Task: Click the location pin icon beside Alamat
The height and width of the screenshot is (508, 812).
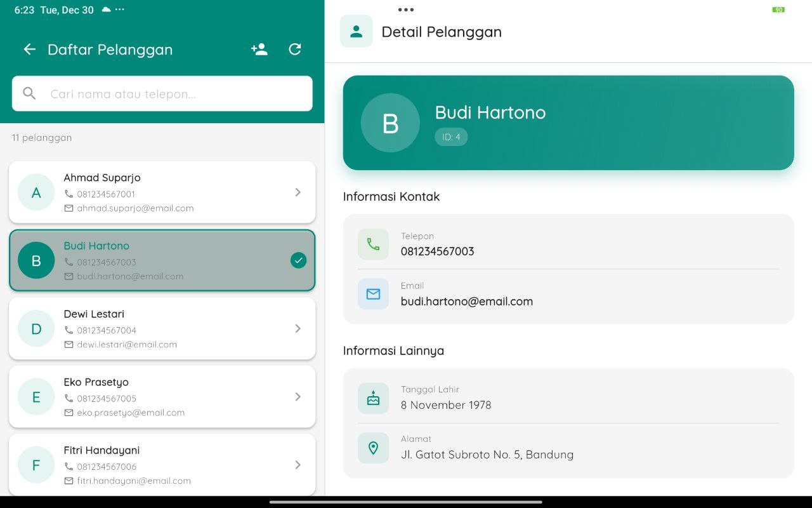Action: [373, 447]
